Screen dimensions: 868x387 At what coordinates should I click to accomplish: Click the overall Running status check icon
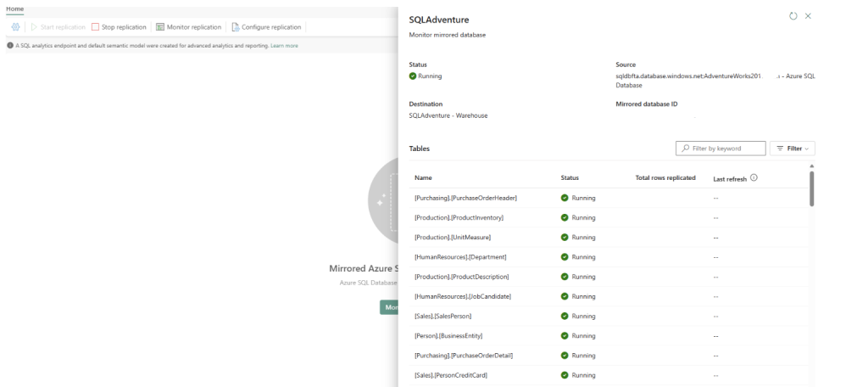coord(413,76)
